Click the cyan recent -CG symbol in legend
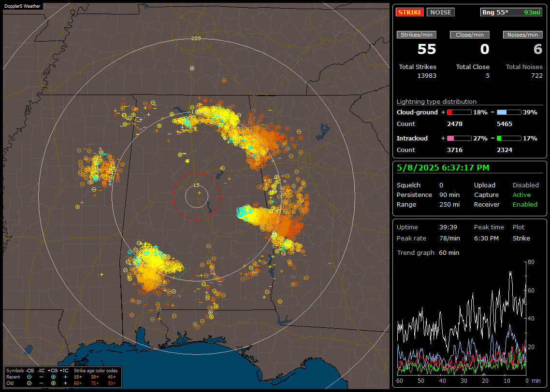The width and height of the screenshot is (550, 392). pos(29,377)
